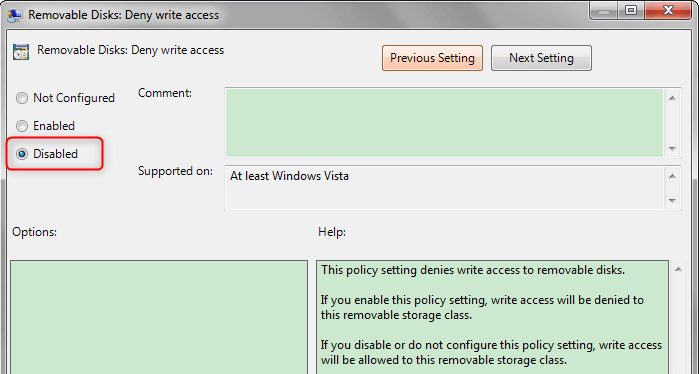This screenshot has width=699, height=374.
Task: Minimize the policy dialog window
Action: pyautogui.click(x=604, y=11)
